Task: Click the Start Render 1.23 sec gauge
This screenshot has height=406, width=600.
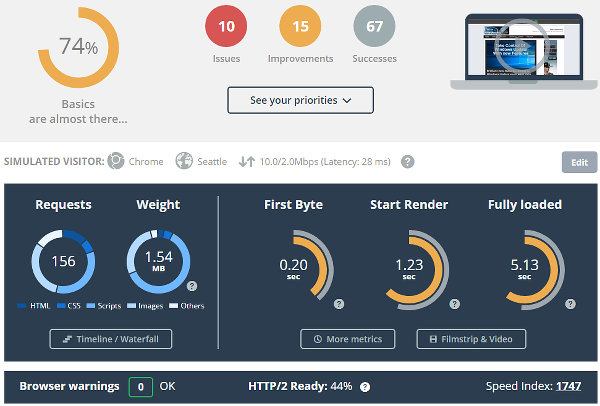Action: 416,269
